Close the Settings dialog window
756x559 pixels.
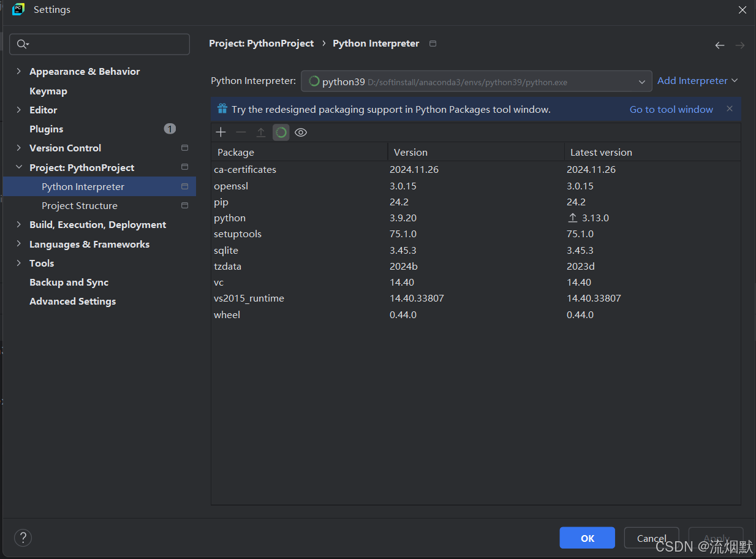click(742, 10)
